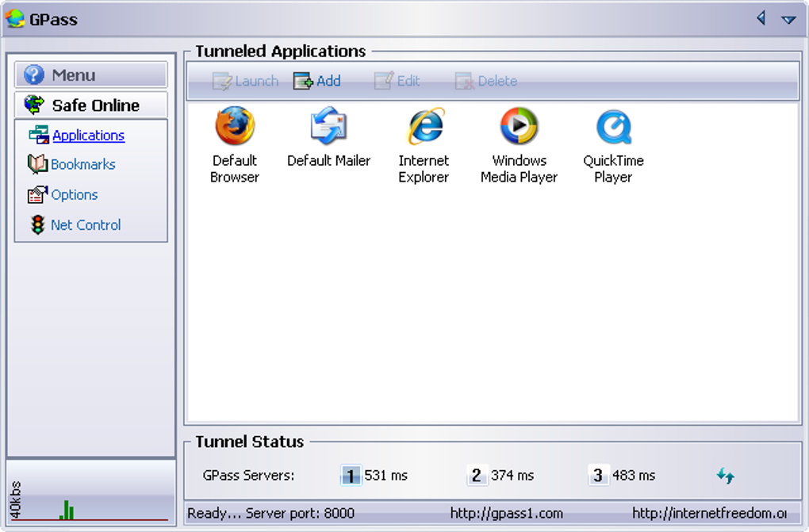Click the Launch toolbar button
Screen dimensions: 809x532
(x=245, y=81)
